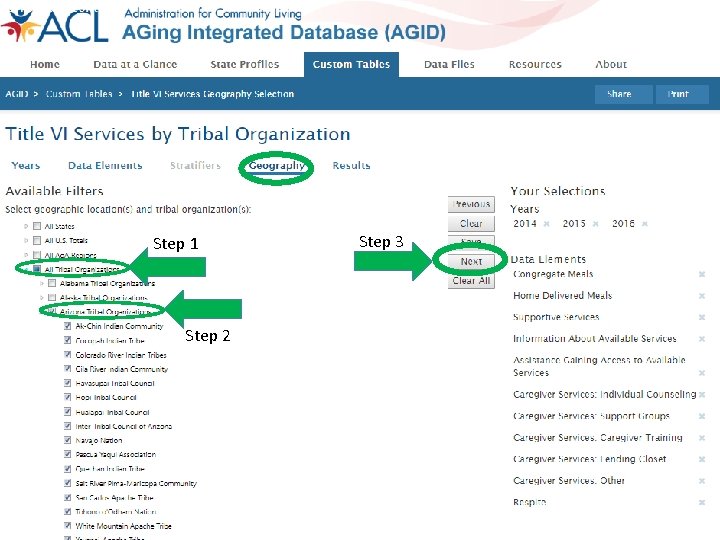Go to AGID breadcrumb link
Viewport: 720px width, 540px height.
click(17, 94)
